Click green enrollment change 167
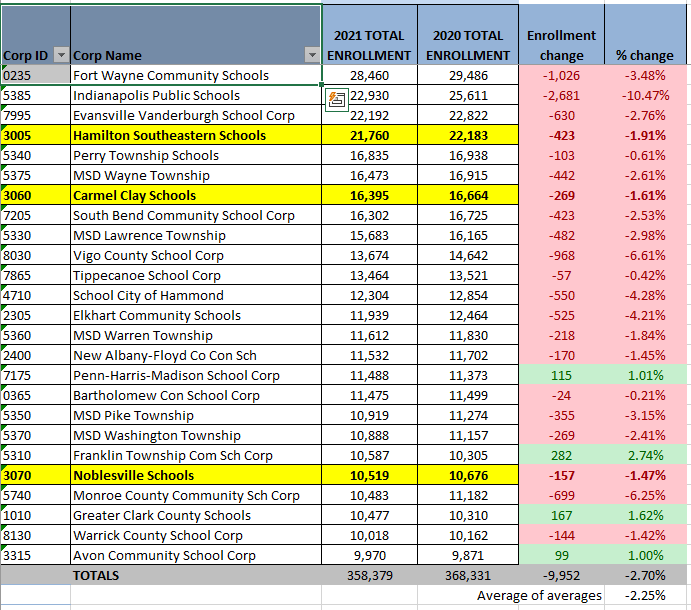691x610 pixels. point(561,515)
